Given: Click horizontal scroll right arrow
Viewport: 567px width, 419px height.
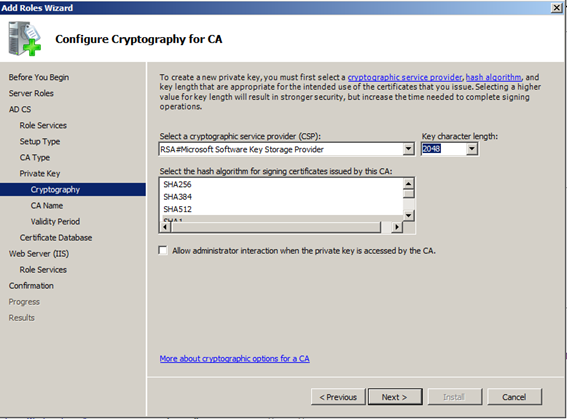Looking at the screenshot, I should pos(397,227).
